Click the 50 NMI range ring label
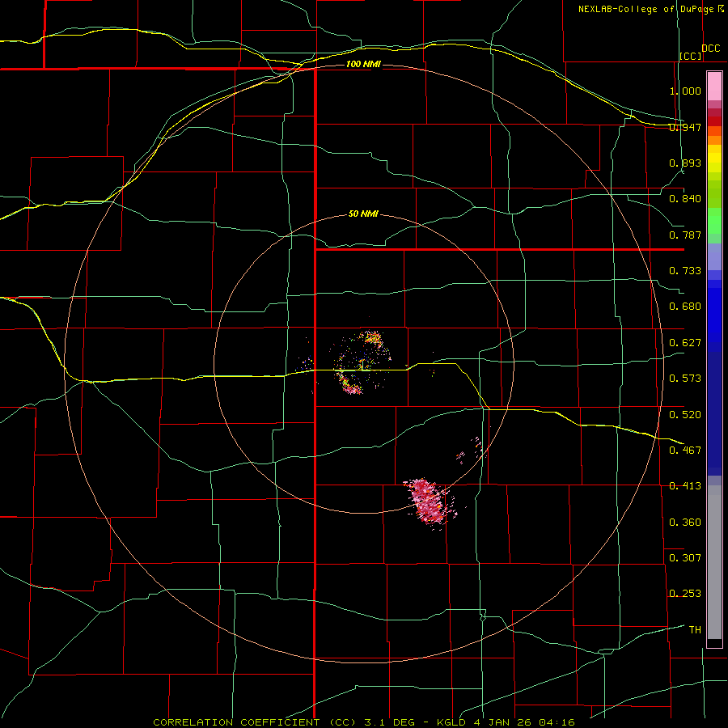Viewport: 728px width, 728px height. click(363, 214)
